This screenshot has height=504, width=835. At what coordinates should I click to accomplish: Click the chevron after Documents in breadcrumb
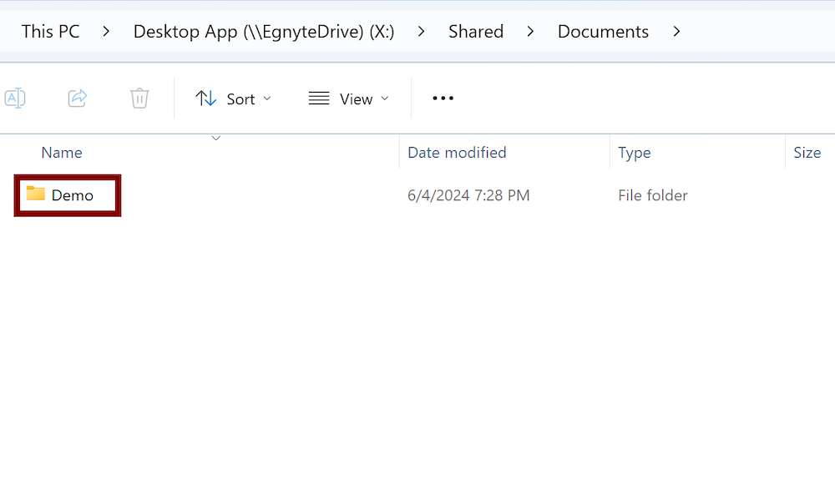[676, 31]
